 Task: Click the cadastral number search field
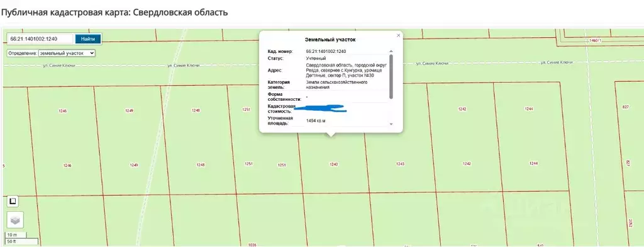[x=40, y=39]
